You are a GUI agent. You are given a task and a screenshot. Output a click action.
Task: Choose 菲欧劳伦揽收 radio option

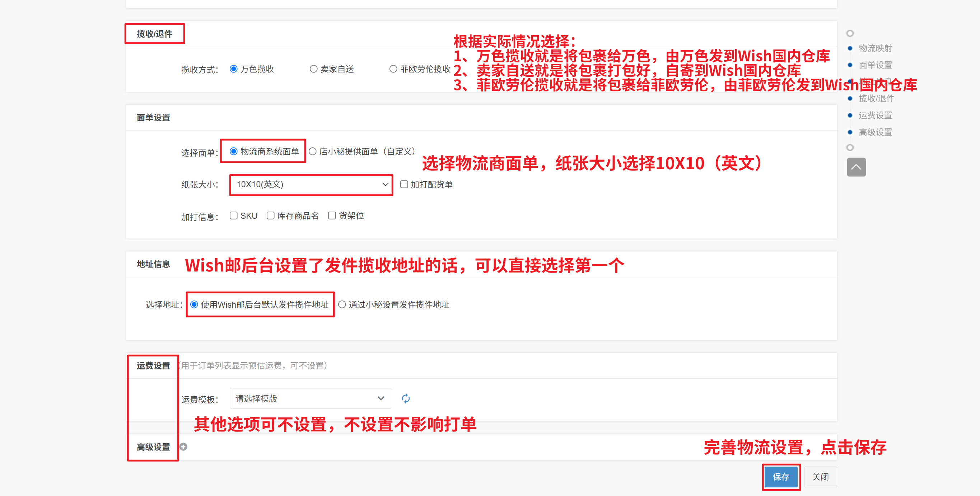[x=393, y=69]
